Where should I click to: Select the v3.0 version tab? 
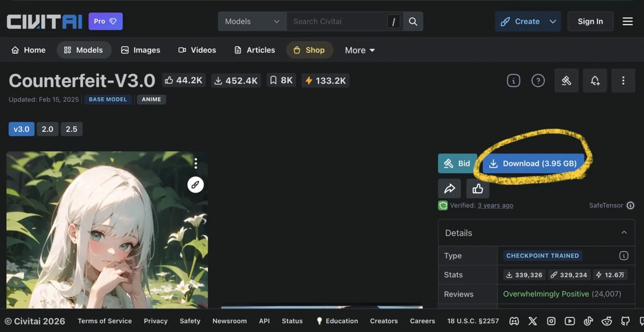point(21,129)
